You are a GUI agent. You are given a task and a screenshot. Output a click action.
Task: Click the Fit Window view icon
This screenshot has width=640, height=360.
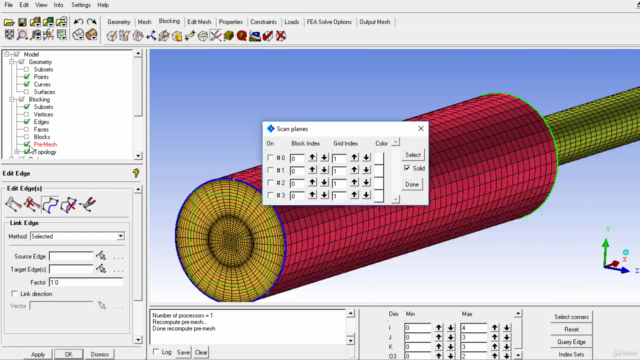click(x=9, y=35)
